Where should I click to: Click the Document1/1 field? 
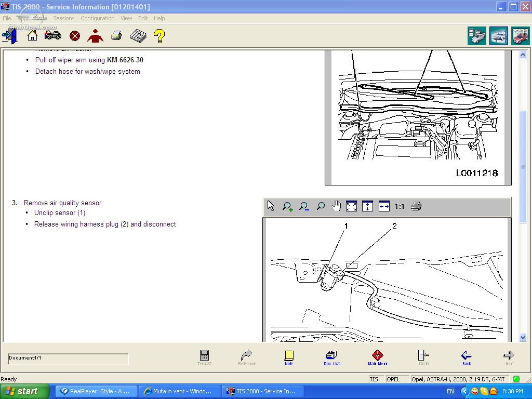click(x=68, y=359)
